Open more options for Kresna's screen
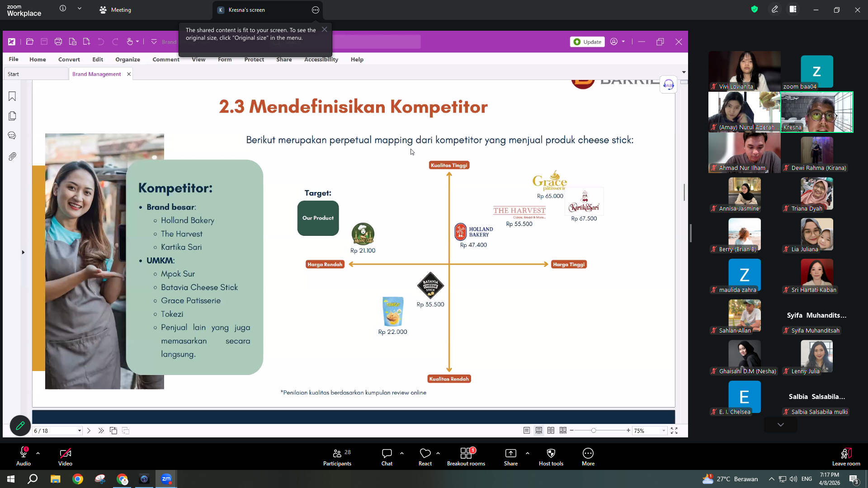The width and height of the screenshot is (868, 488). (316, 10)
